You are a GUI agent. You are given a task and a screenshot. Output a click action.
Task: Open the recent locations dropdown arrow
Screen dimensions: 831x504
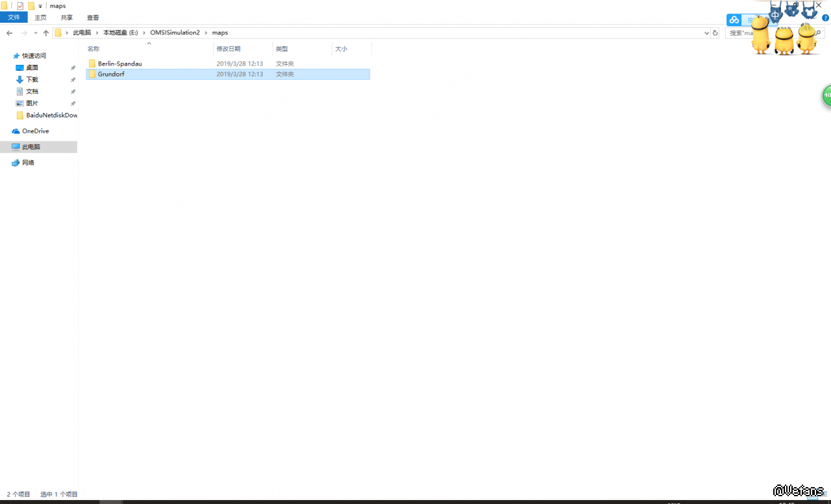pos(35,33)
